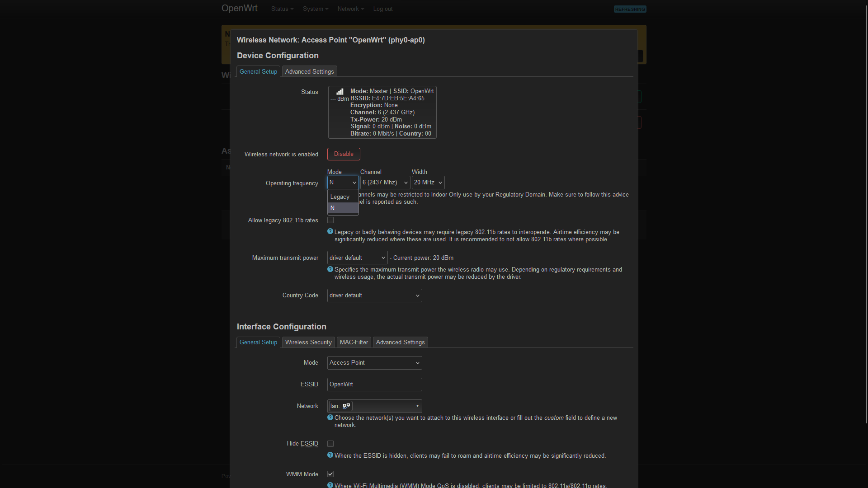Click the Current power: 20 dBm text
Viewport: 868px width, 488px height.
[423, 258]
